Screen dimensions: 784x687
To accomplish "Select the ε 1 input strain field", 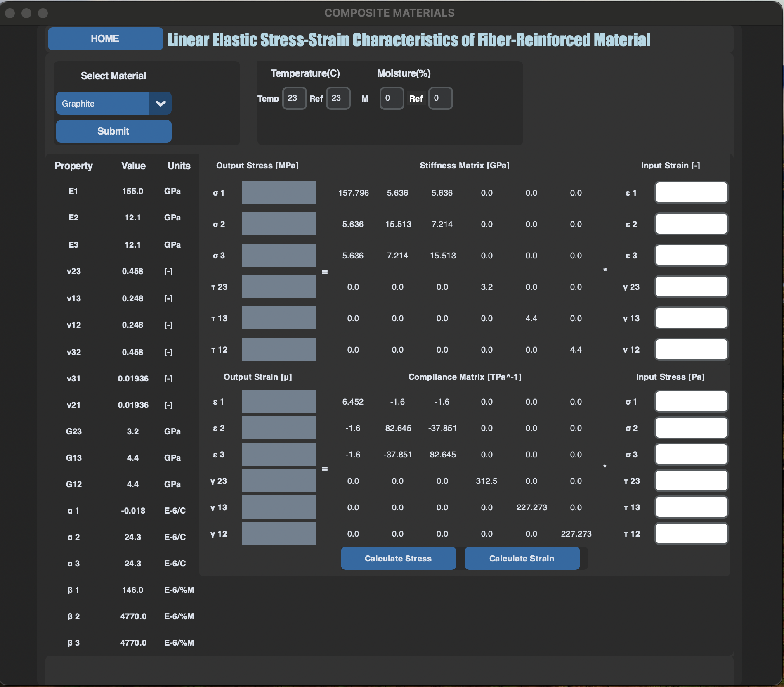I will 691,192.
